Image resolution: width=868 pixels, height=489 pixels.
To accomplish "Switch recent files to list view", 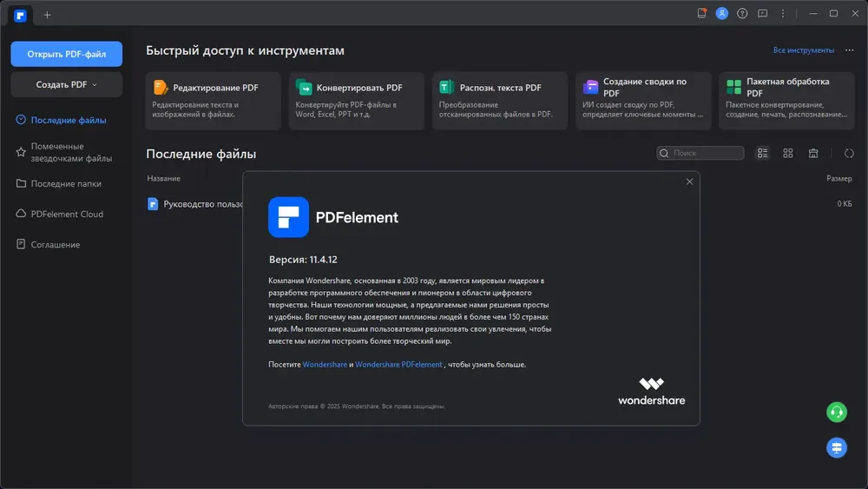I will pyautogui.click(x=762, y=153).
